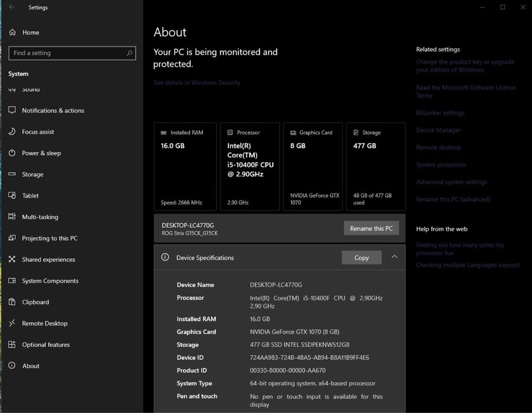Click the Clipboard icon in sidebar

12,302
